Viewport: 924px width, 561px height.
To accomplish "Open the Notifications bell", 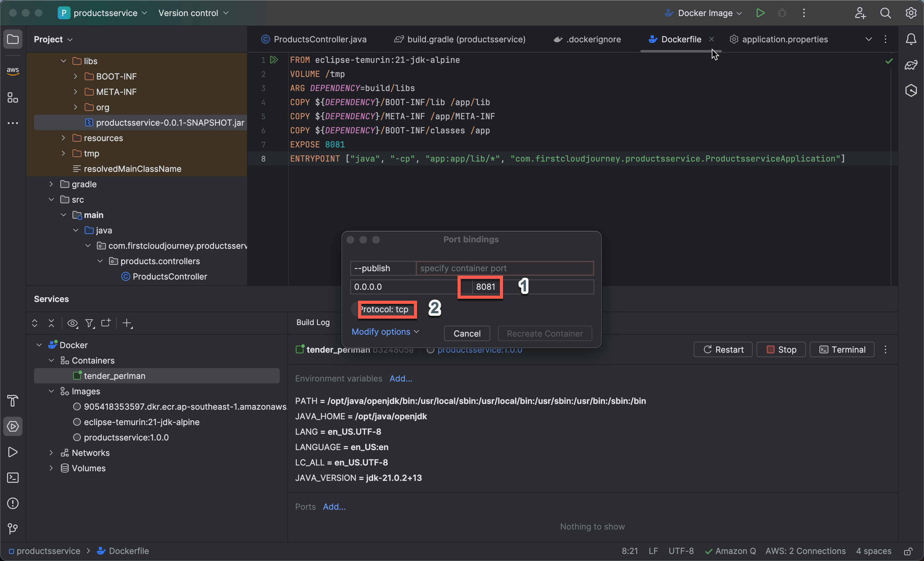I will (911, 39).
